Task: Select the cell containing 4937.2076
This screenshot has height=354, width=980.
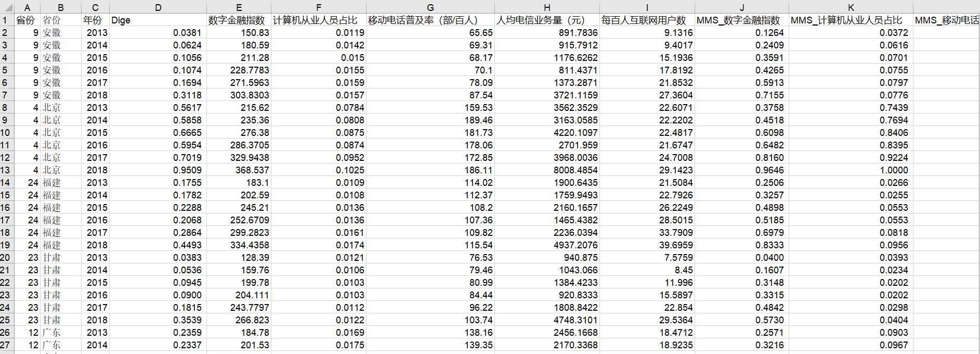Action: coord(547,245)
